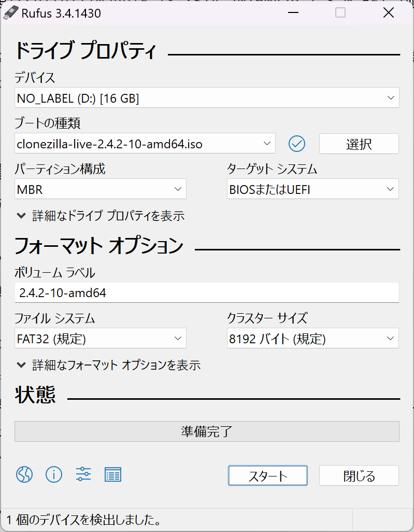Open the settings sliders icon

83,474
